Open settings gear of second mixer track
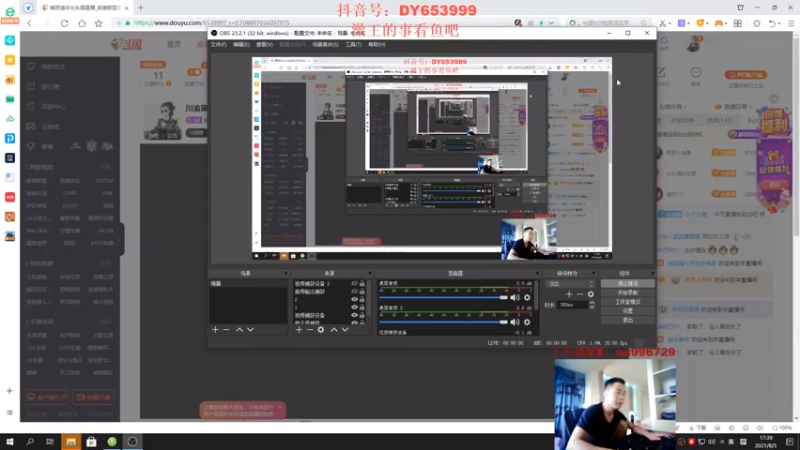 coord(527,322)
